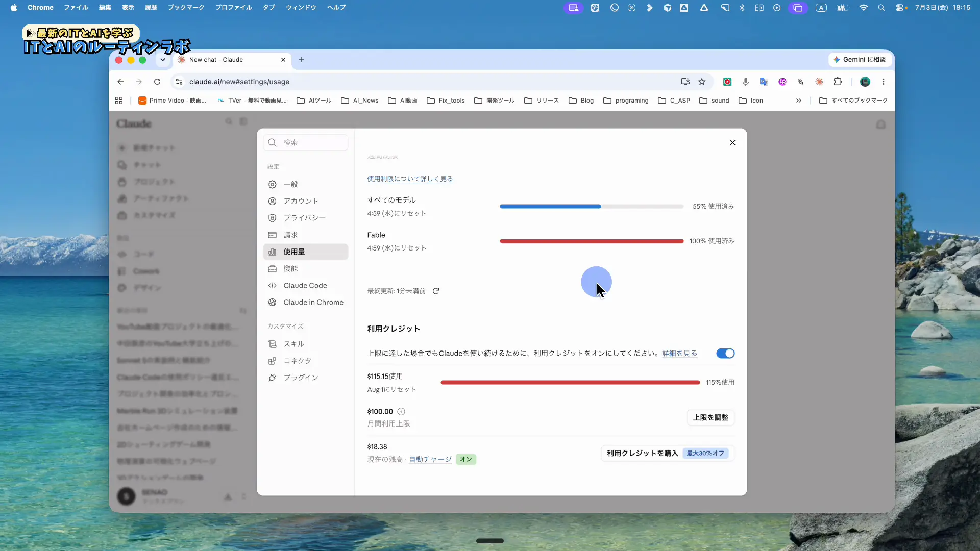Open the apps grid bookmark icon
This screenshot has width=980, height=551.
click(119, 101)
